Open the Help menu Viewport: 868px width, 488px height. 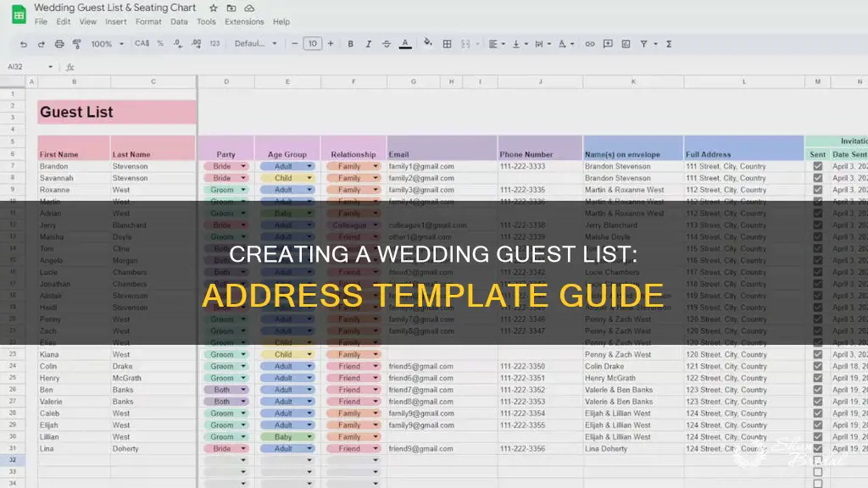pyautogui.click(x=281, y=21)
